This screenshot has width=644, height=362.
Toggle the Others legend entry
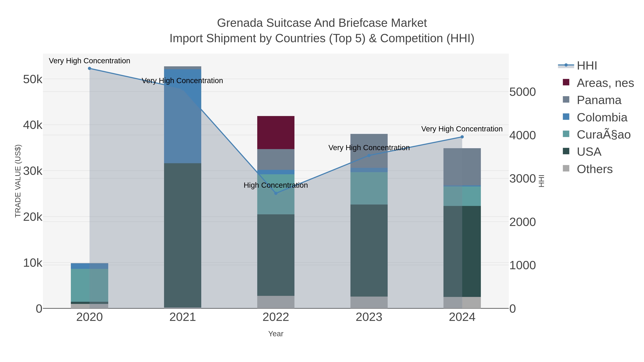pos(587,169)
